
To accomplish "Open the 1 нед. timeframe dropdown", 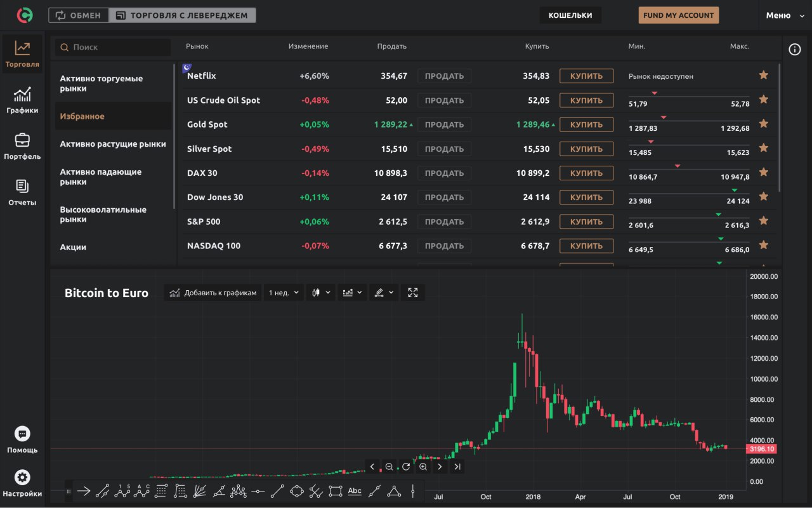I will click(284, 293).
